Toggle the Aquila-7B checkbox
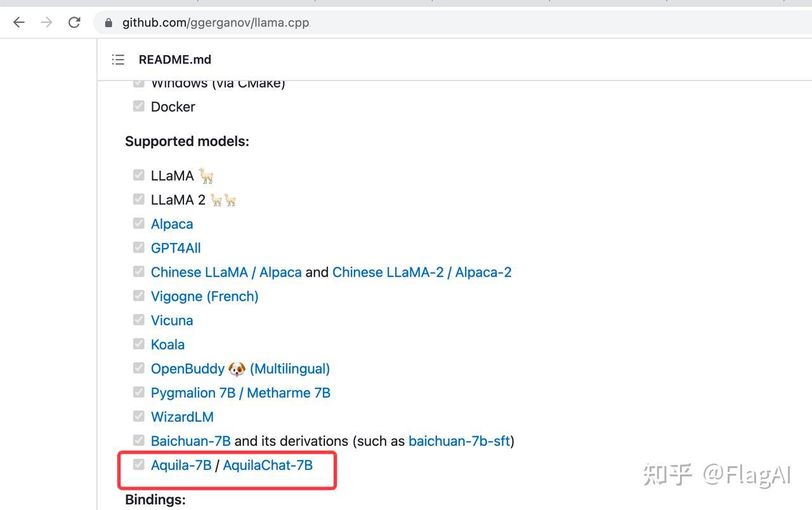This screenshot has height=510, width=812. pyautogui.click(x=139, y=464)
